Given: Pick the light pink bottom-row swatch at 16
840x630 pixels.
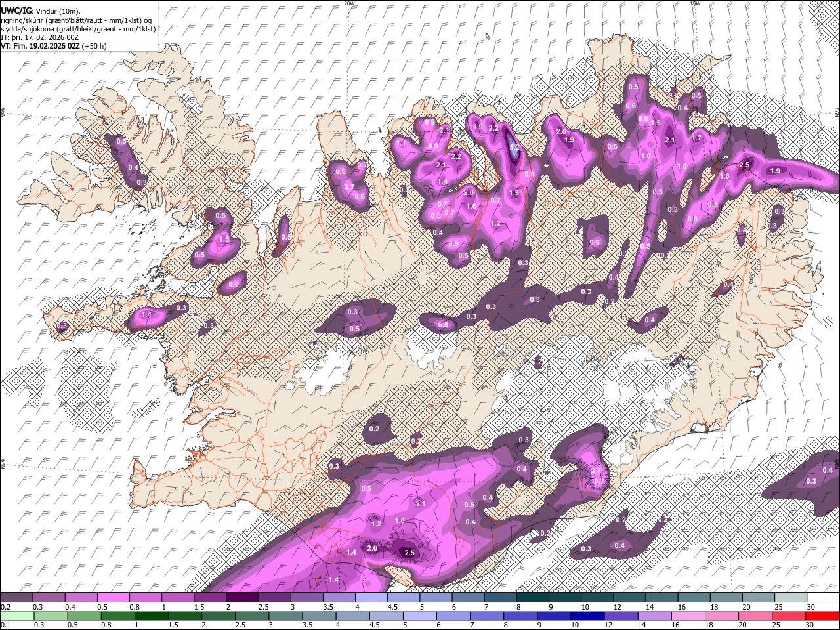Looking at the screenshot, I should (x=688, y=616).
